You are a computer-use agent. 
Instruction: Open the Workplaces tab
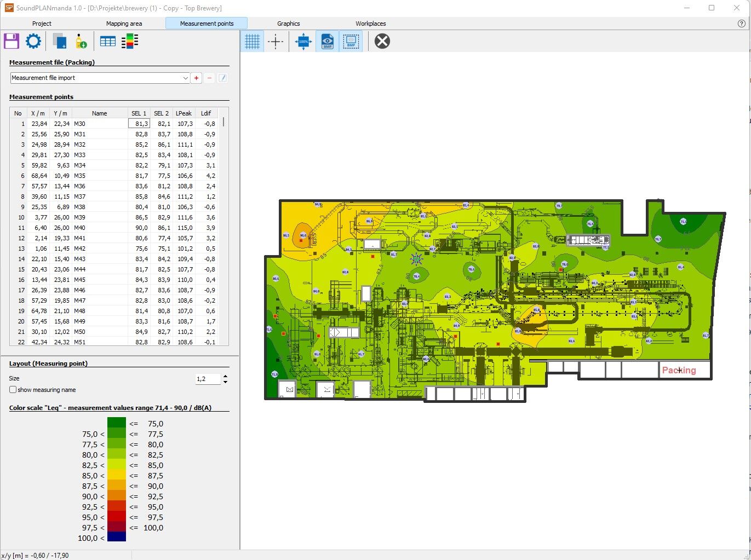[x=370, y=24]
